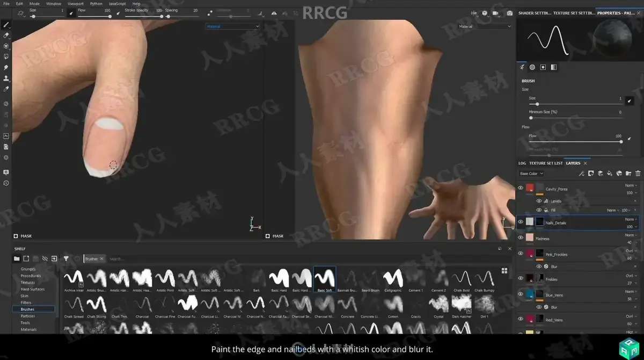This screenshot has height=360, width=644.
Task: Hide the Nails_Details layer
Action: point(520,221)
